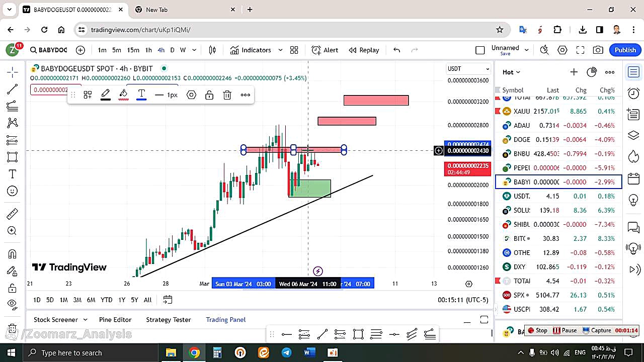644x362 pixels.
Task: Change rectangle text color
Action: (141, 95)
